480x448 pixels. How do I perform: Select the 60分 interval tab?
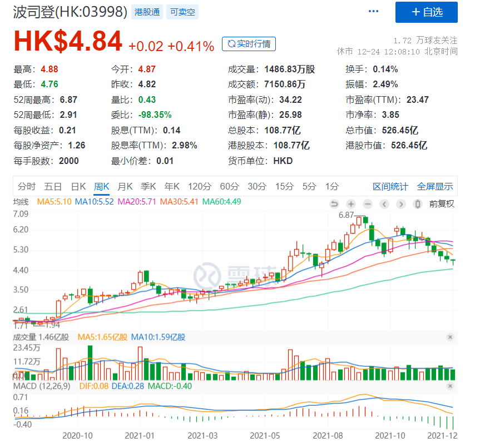pyautogui.click(x=230, y=186)
